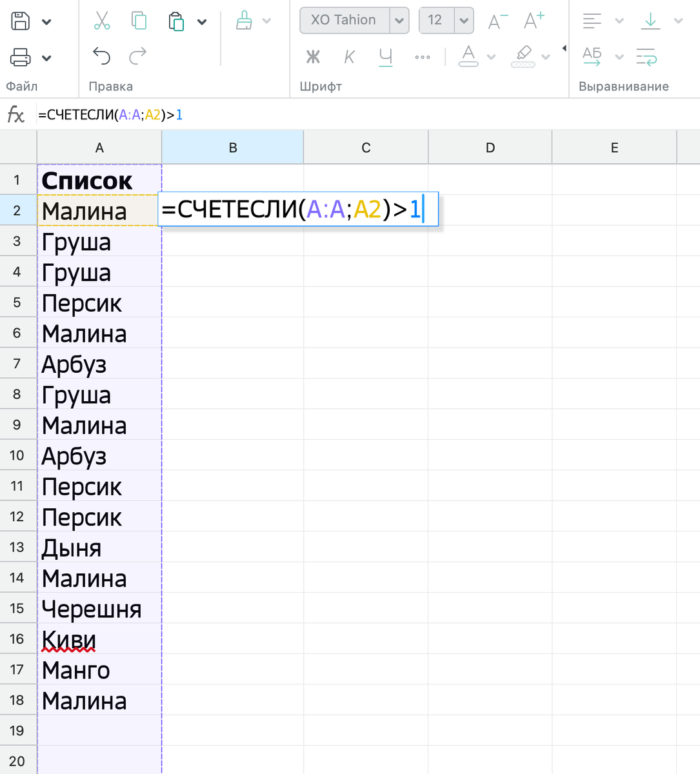The height and width of the screenshot is (774, 700).
Task: Click the fx insert function icon
Action: tap(15, 115)
